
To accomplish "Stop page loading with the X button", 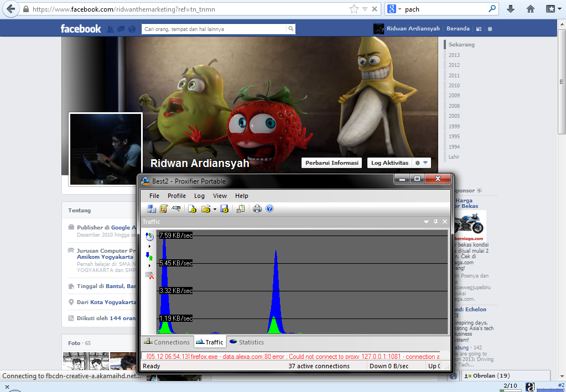I will point(375,9).
